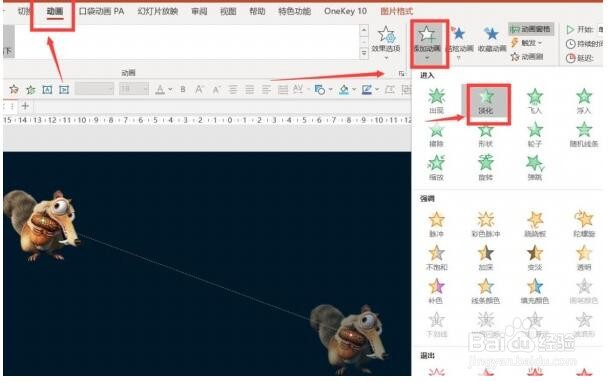Open the 触发 dropdown
This screenshot has width=611, height=383.
click(x=526, y=43)
